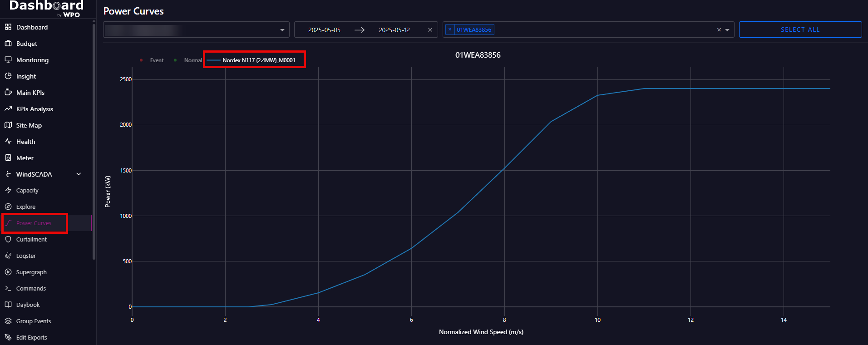Click the Budget icon in sidebar
The image size is (868, 345).
click(8, 44)
